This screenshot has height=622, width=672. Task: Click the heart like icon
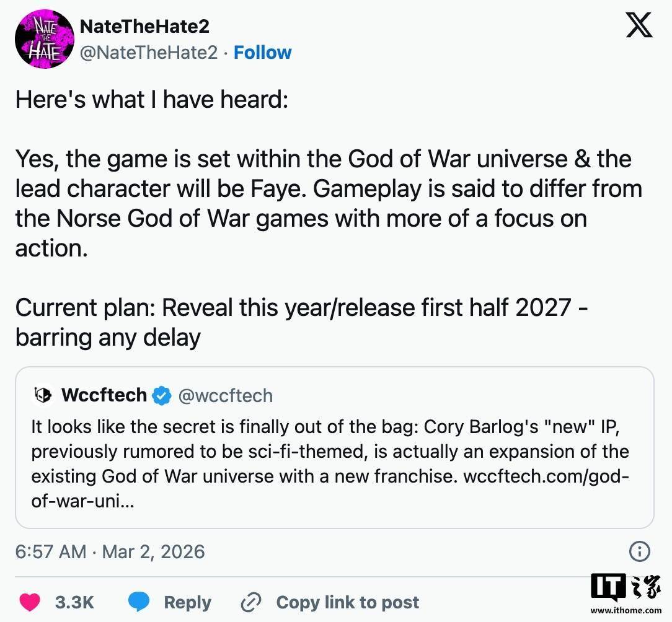pyautogui.click(x=30, y=602)
